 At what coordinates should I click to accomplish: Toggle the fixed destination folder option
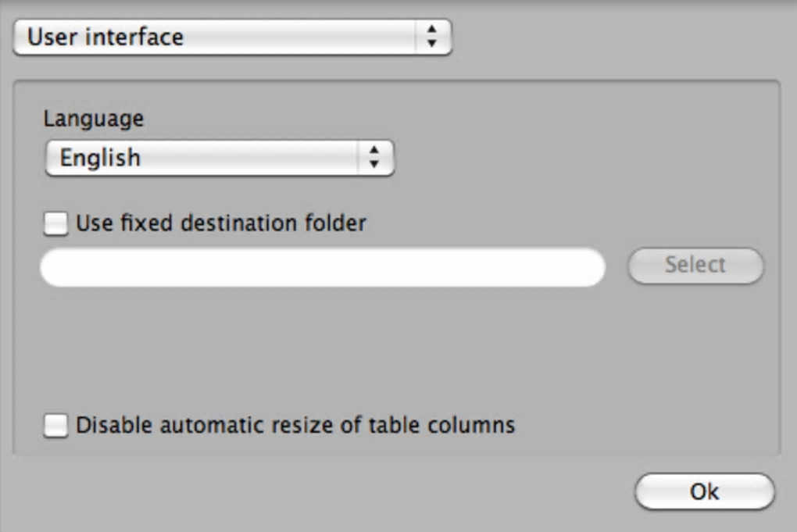tap(55, 224)
